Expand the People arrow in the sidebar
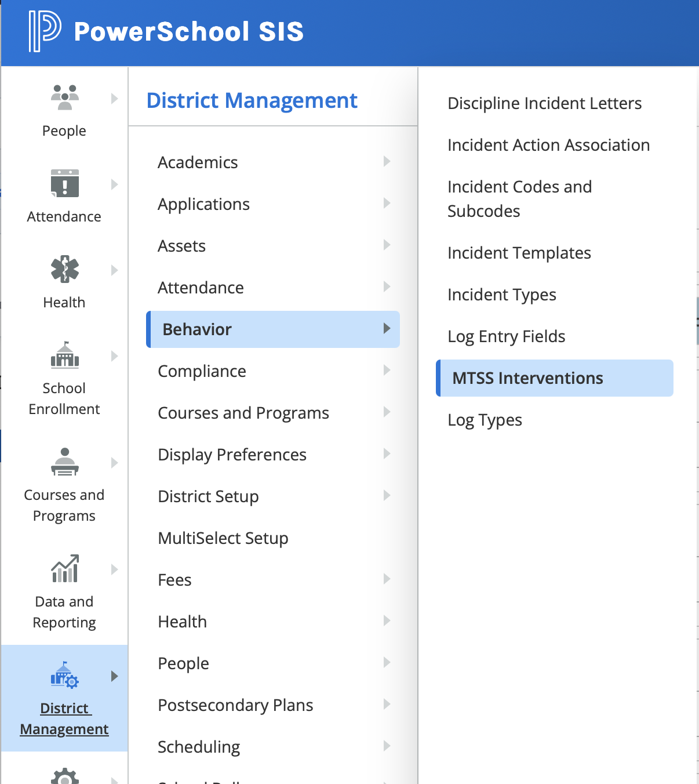Image resolution: width=699 pixels, height=784 pixels. tap(114, 98)
